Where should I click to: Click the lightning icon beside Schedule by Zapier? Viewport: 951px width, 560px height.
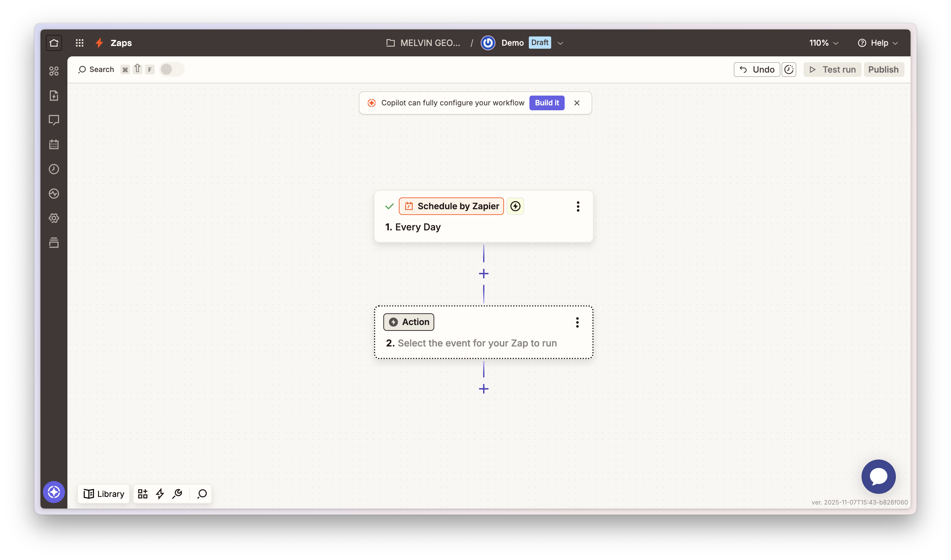coord(515,206)
